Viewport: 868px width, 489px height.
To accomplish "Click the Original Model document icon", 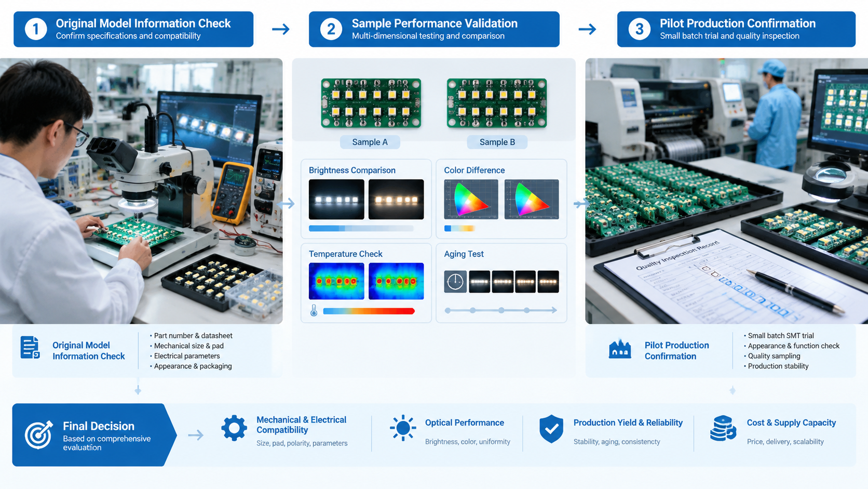I will click(x=30, y=348).
